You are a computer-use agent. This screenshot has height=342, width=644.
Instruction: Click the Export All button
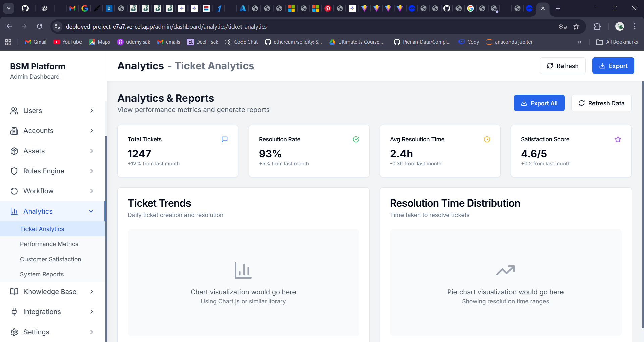pyautogui.click(x=539, y=103)
